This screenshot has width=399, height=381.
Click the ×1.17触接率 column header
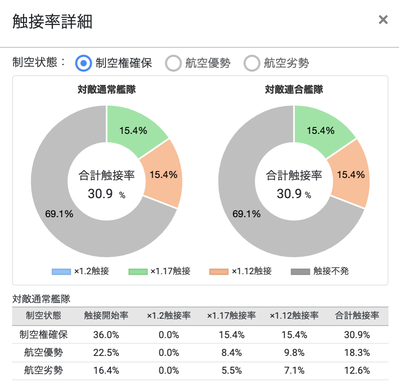point(231,315)
